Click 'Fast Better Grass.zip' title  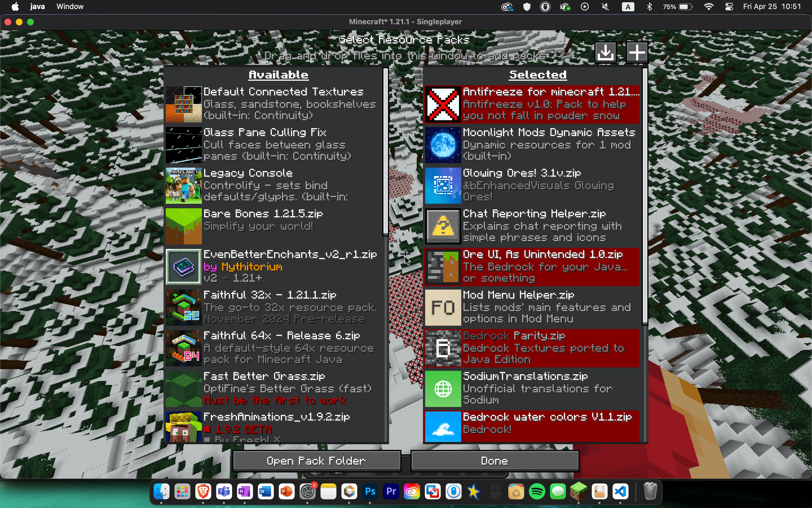point(264,376)
